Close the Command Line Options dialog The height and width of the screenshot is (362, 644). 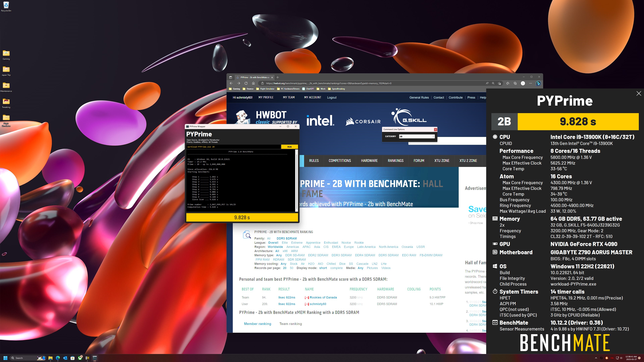[x=435, y=129]
